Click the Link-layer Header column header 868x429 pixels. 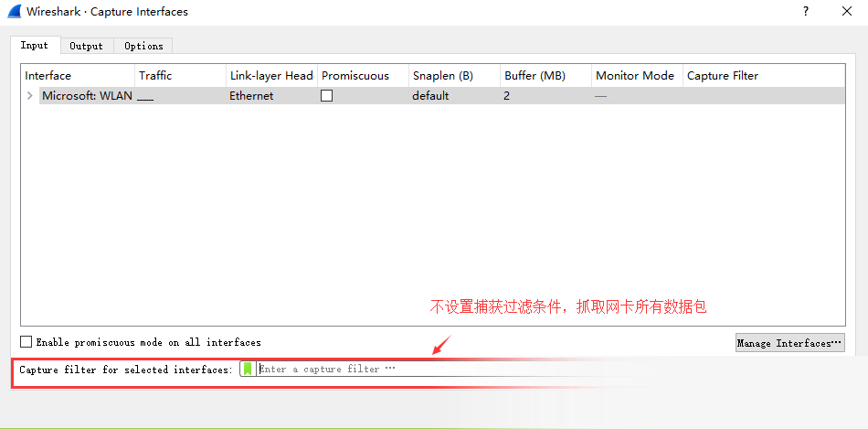[271, 75]
